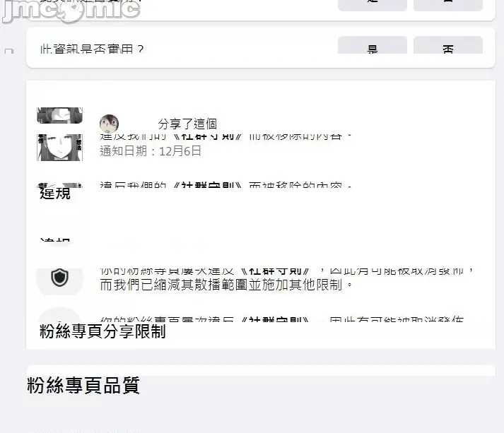Click the shield icon beside restriction notice
Screen dimensions: 504x433
(x=60, y=278)
